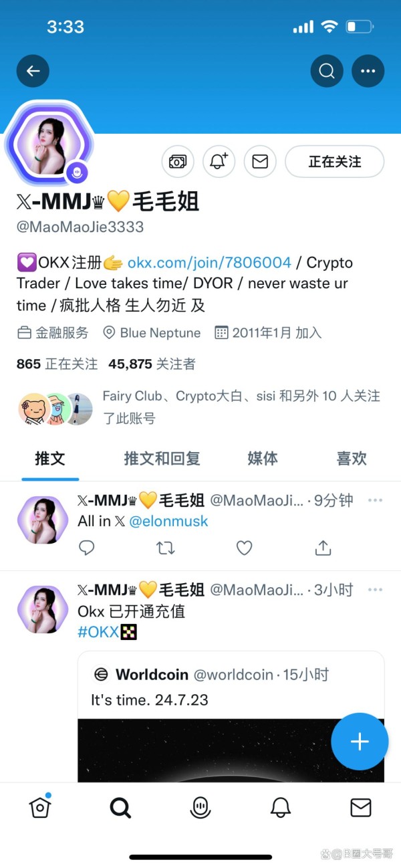The width and height of the screenshot is (401, 868).
Task: Tap the tip jar money icon
Action: tap(178, 162)
